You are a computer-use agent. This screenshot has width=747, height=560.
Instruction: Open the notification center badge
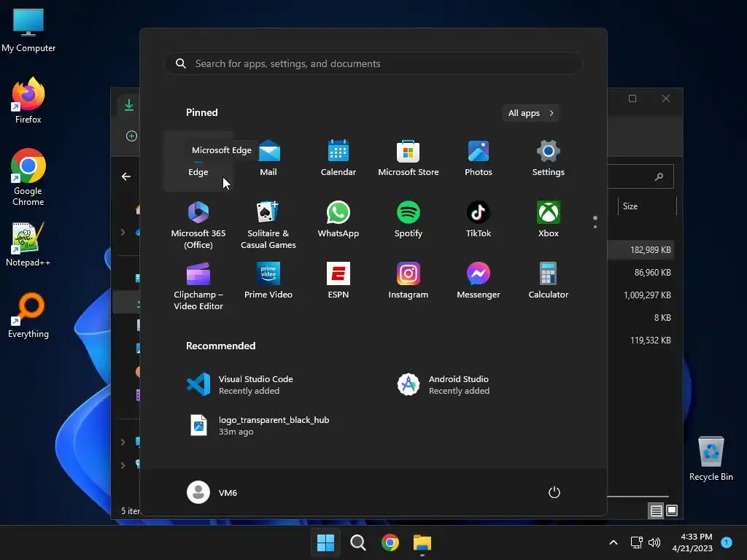tap(727, 542)
